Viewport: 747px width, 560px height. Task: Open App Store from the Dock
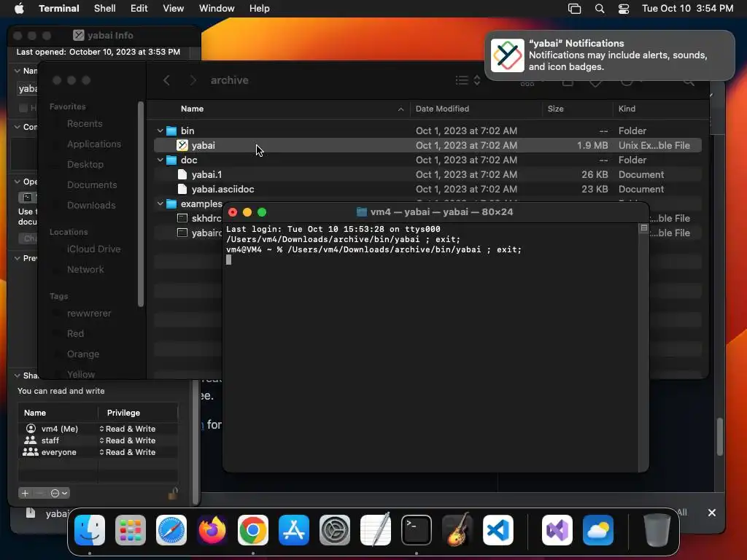[294, 530]
